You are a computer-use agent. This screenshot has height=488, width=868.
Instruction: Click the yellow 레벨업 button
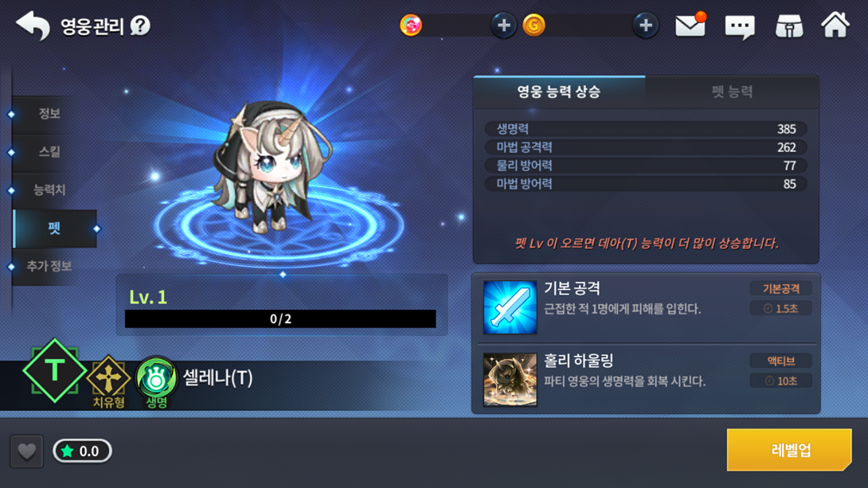(x=789, y=450)
